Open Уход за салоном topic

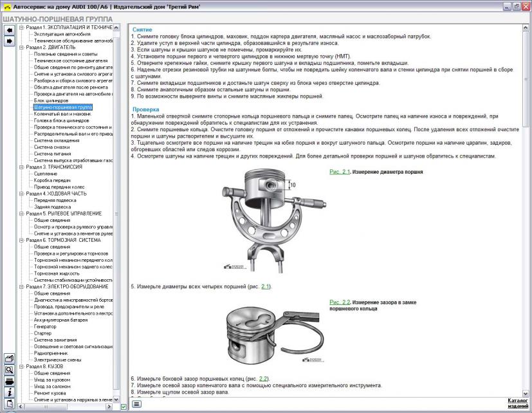(52, 387)
